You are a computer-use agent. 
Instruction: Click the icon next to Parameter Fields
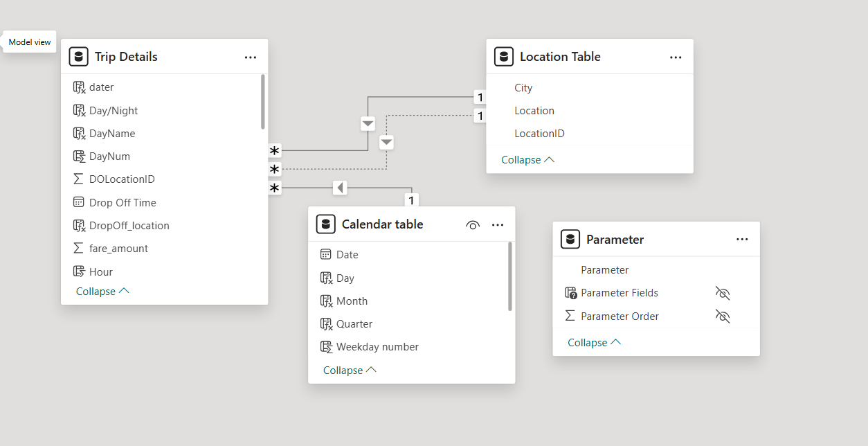click(570, 293)
